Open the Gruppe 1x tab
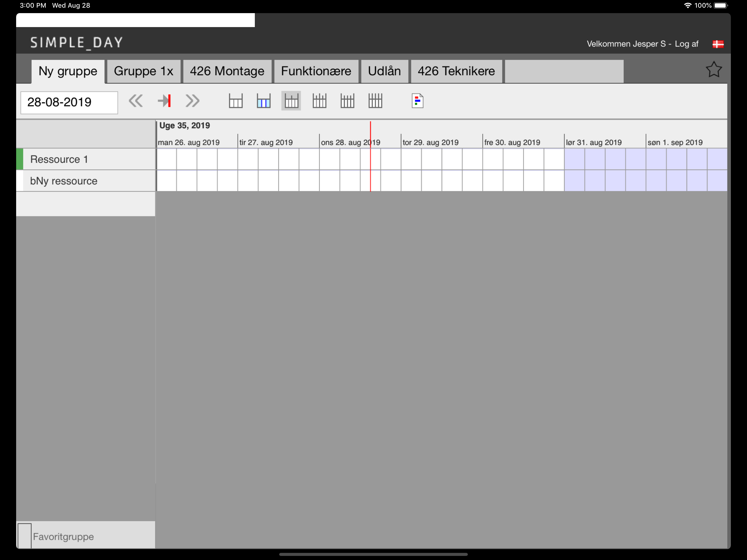The image size is (747, 560). point(144,71)
